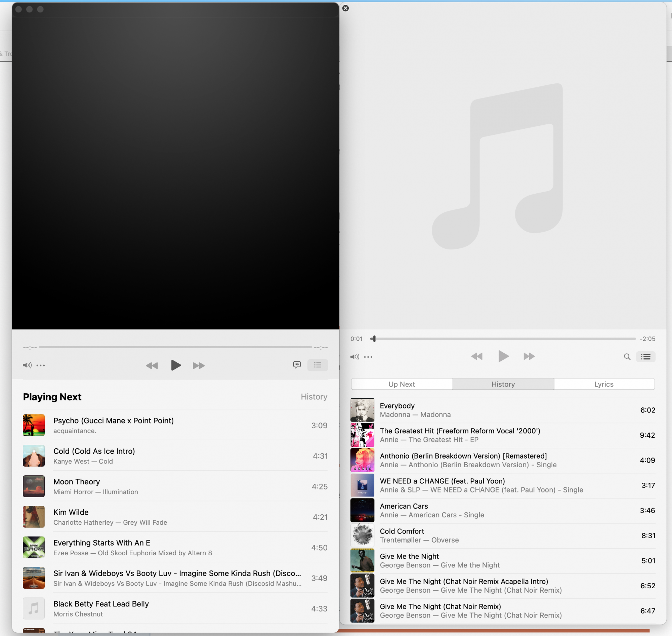Close the right player with X button

point(345,8)
